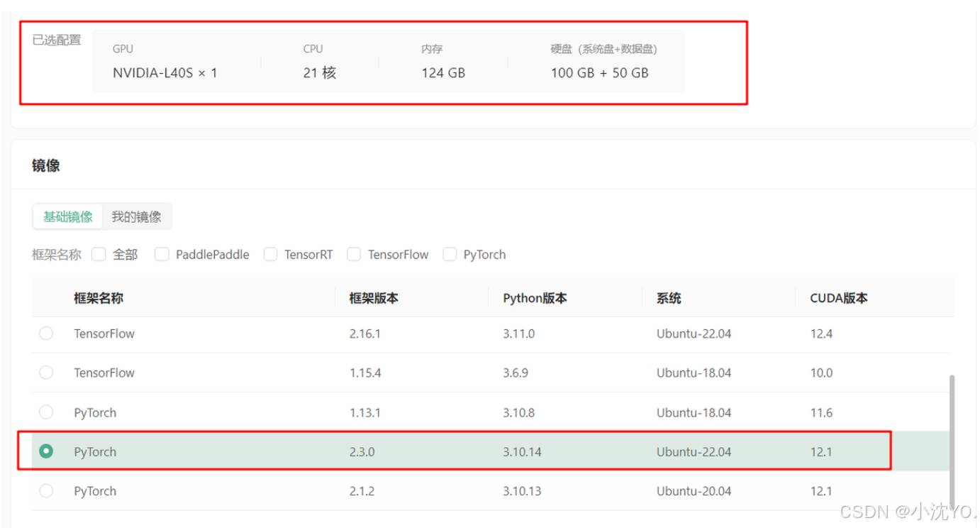Screen dimensions: 980x528
Task: Select the PyTorch 2.3.0 image radio button
Action: click(x=46, y=451)
